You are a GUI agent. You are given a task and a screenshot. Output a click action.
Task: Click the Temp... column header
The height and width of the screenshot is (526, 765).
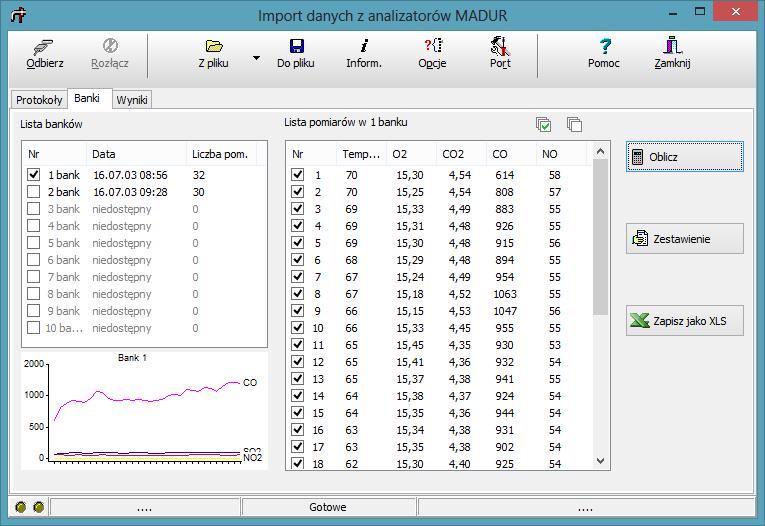[x=362, y=154]
